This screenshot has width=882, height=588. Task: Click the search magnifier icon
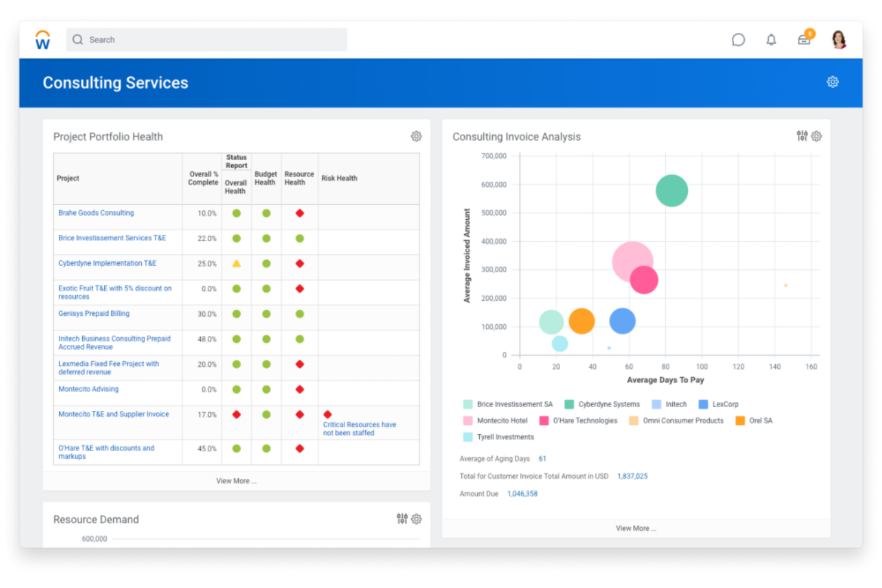pos(77,39)
